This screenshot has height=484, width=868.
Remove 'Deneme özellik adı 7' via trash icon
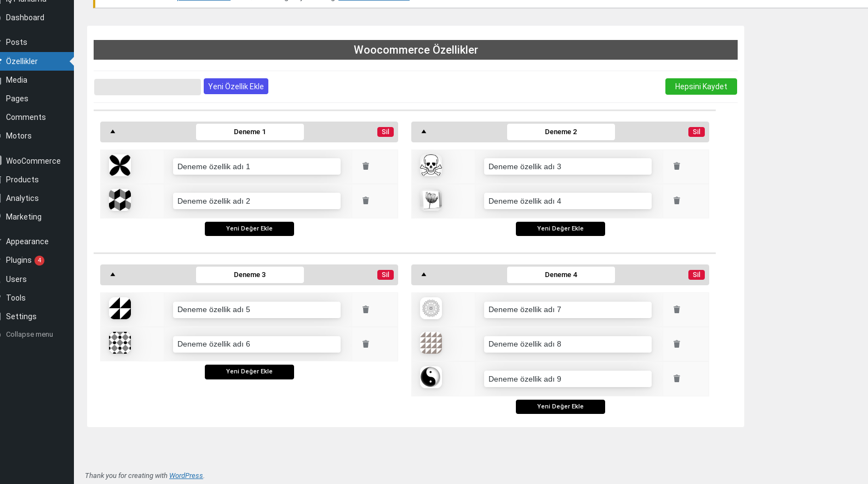click(677, 309)
